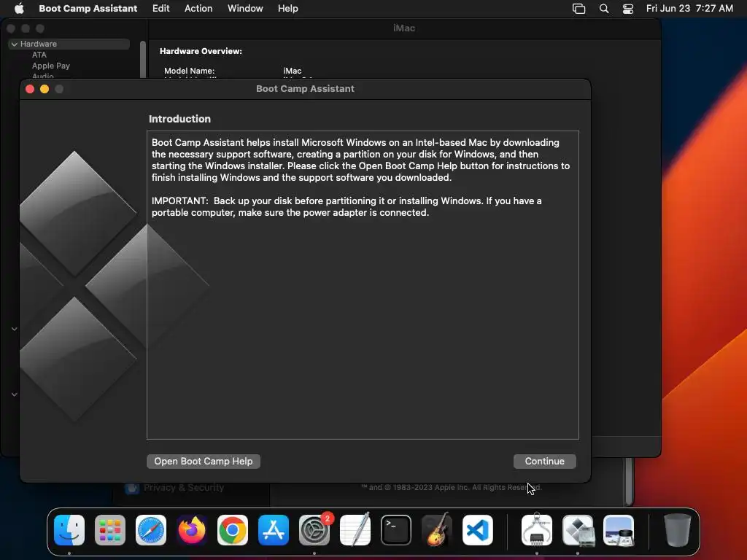Launch Finder from the Dock

click(69, 530)
